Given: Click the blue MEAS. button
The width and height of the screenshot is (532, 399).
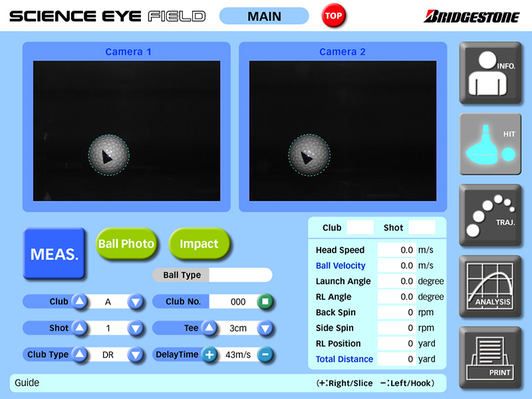Looking at the screenshot, I should click(x=54, y=253).
